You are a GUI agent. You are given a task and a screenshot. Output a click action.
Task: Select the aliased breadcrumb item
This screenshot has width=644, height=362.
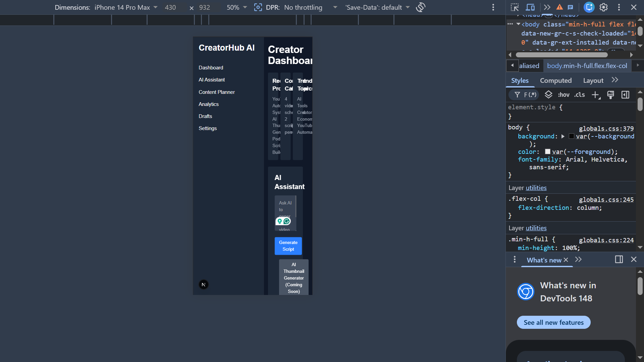[x=529, y=66]
